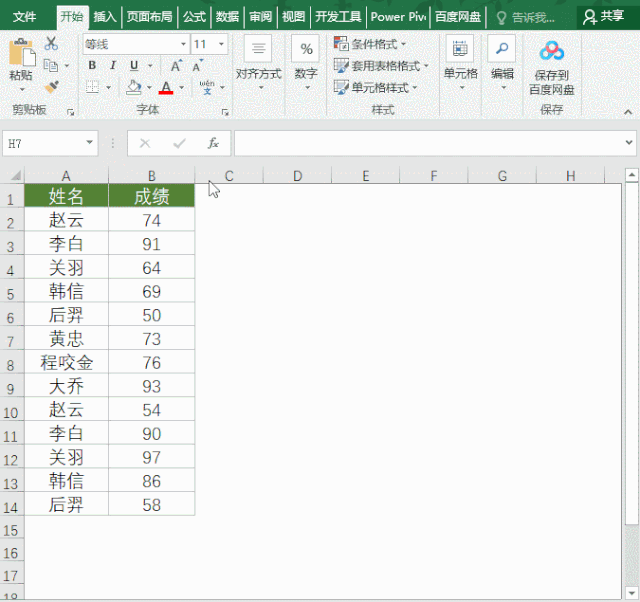
Task: Select the cell containing 黄忠
Action: [x=66, y=338]
